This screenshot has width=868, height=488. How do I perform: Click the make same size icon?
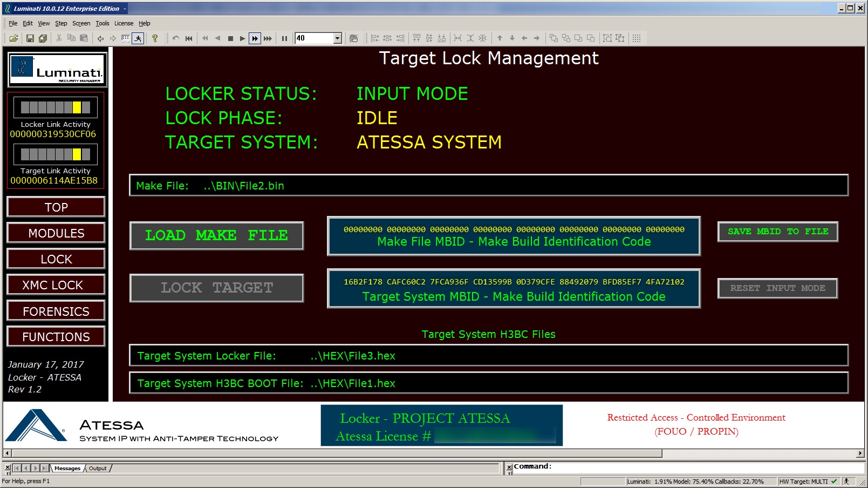[483, 38]
